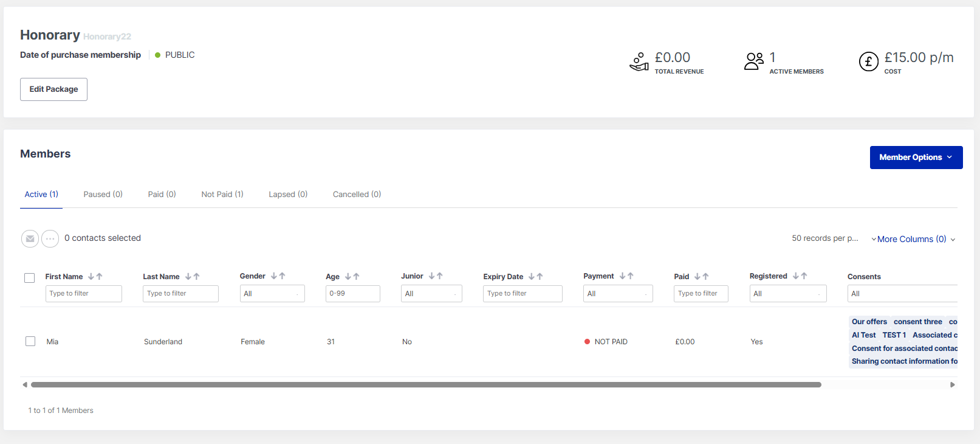Sort Payment column descending arrow

click(x=622, y=276)
